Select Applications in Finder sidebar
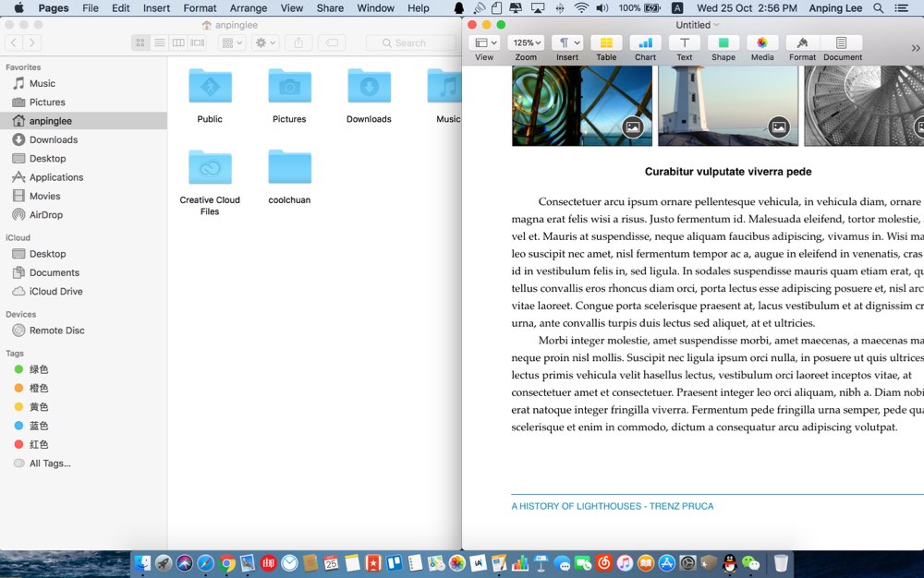The width and height of the screenshot is (924, 578). tap(56, 177)
